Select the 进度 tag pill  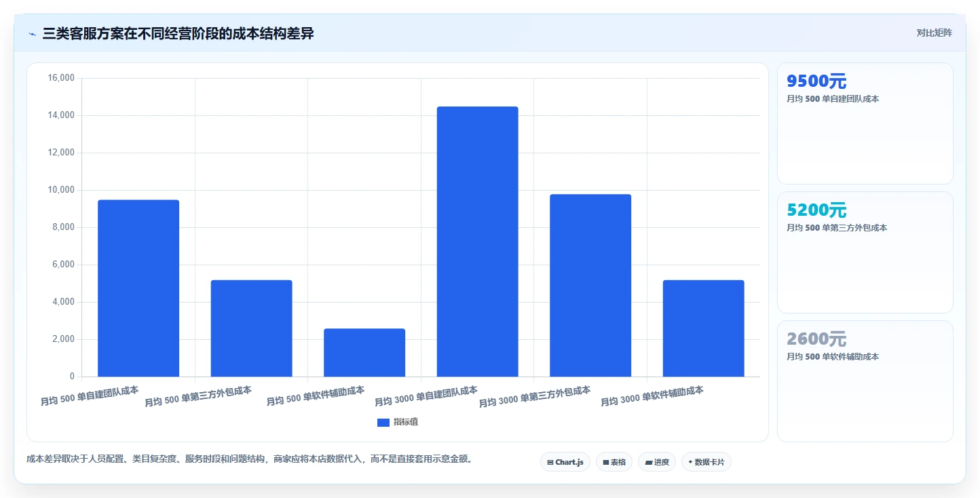657,462
